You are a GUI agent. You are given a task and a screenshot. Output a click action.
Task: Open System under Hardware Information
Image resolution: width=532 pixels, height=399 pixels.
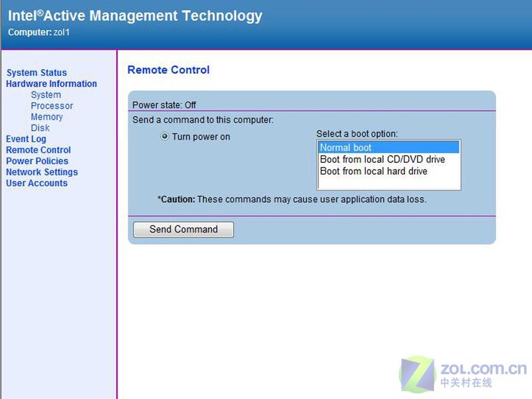[46, 94]
